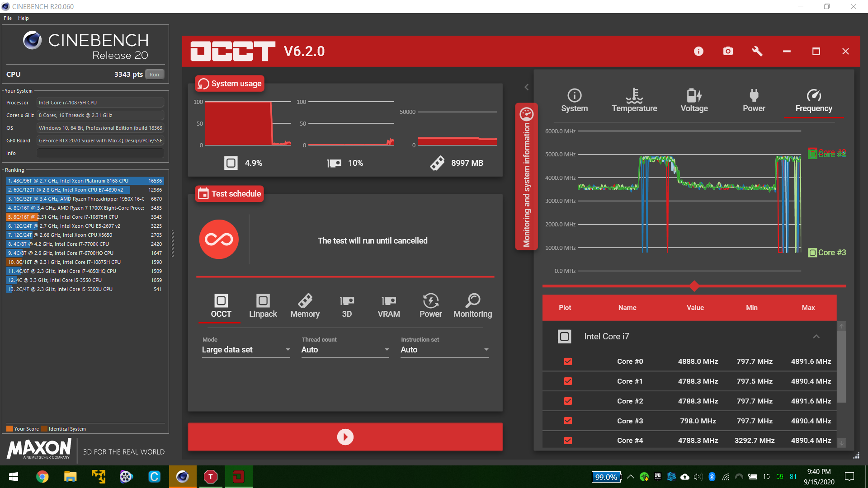Toggle plot checkbox for Core #0
The image size is (868, 488).
568,361
